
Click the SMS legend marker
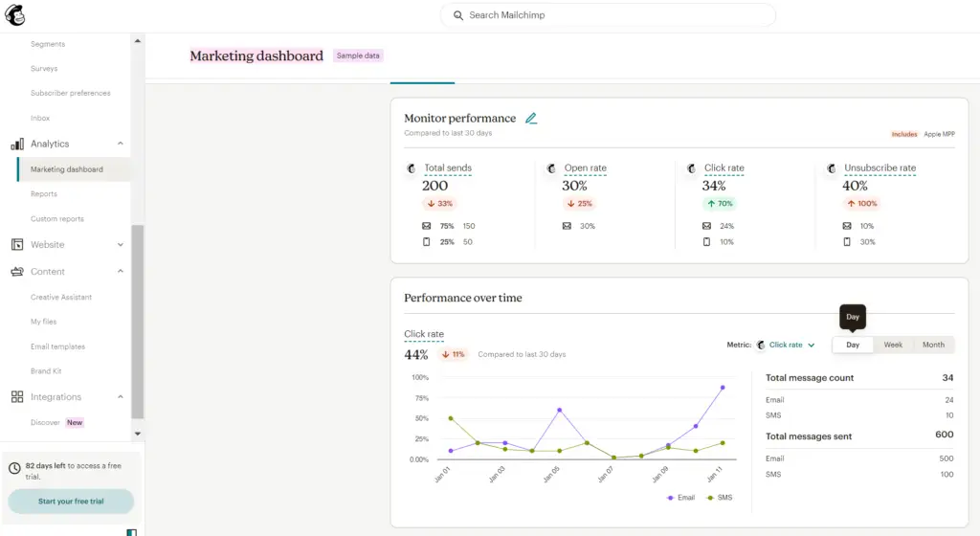(x=710, y=498)
